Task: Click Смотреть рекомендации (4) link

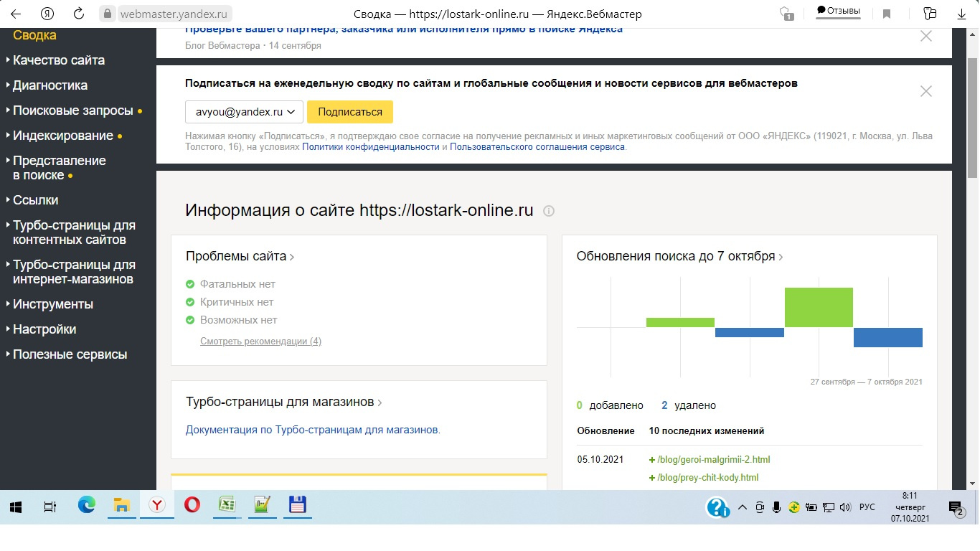Action: click(260, 342)
